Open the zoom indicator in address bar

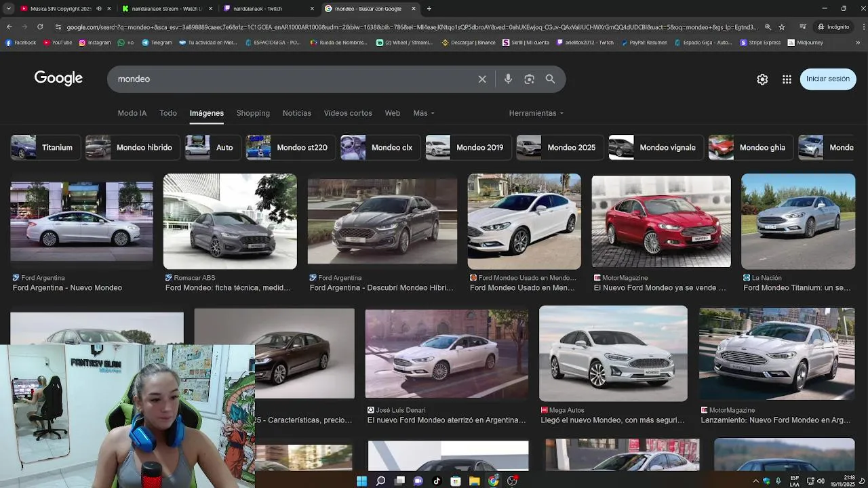click(x=768, y=27)
